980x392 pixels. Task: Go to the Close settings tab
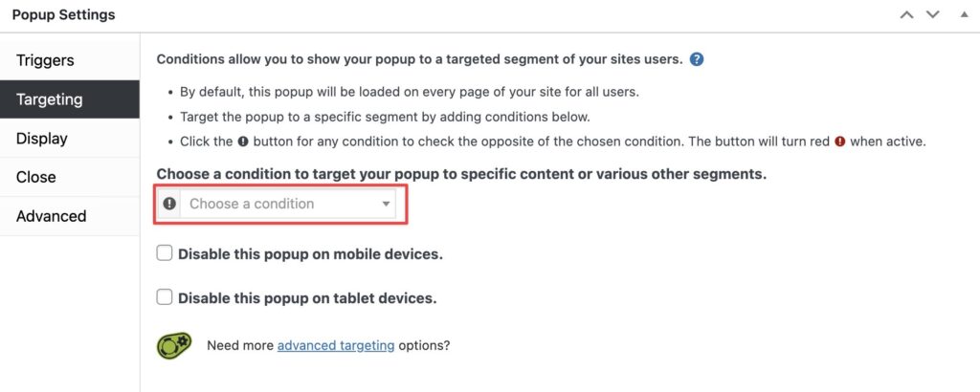(70, 177)
